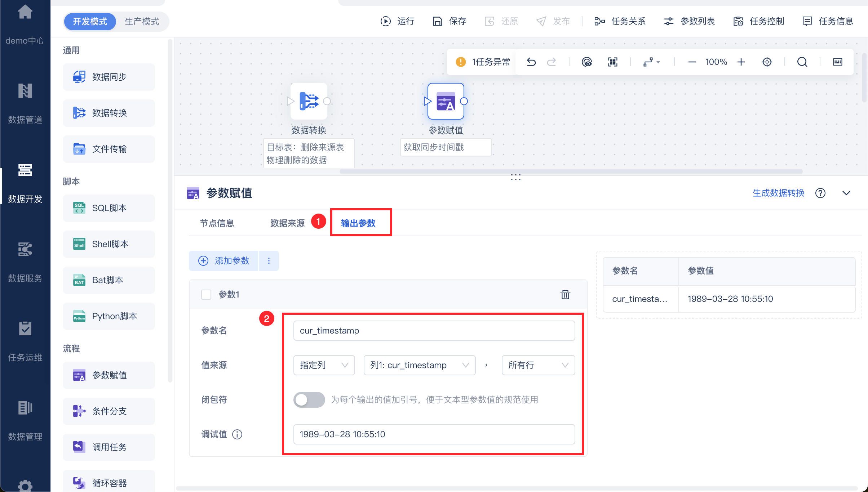The width and height of the screenshot is (868, 492).
Task: Click the zoom-in plus icon
Action: 741,62
